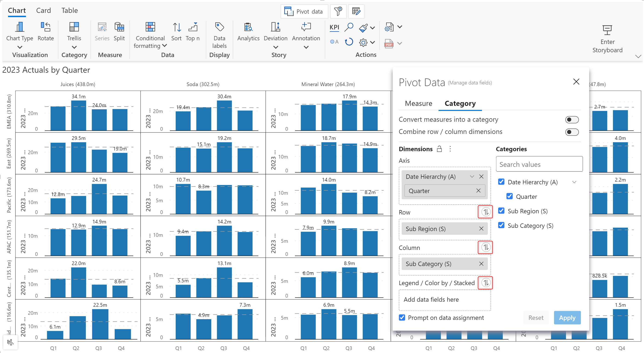Screen dimensions: 644x353
Task: Open the Measure tab in Pivot Data
Action: (x=418, y=103)
